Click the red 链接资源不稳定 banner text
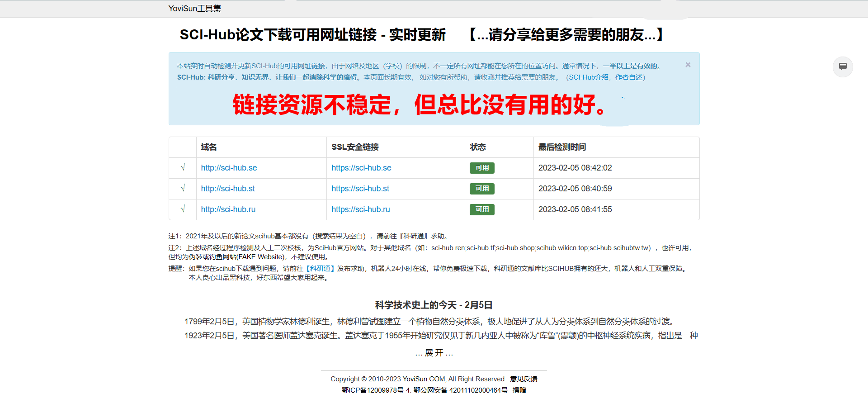868x408 pixels. click(x=420, y=105)
